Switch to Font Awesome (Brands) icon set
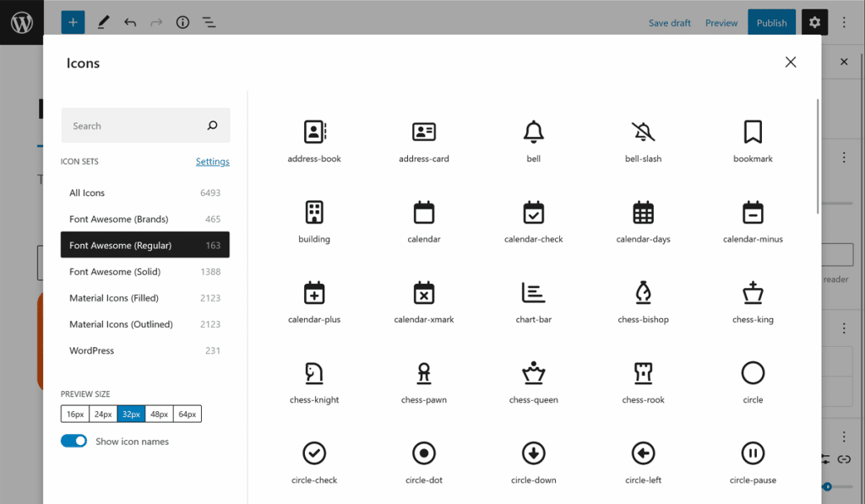Screen dimensions: 865x504 pyautogui.click(x=145, y=219)
